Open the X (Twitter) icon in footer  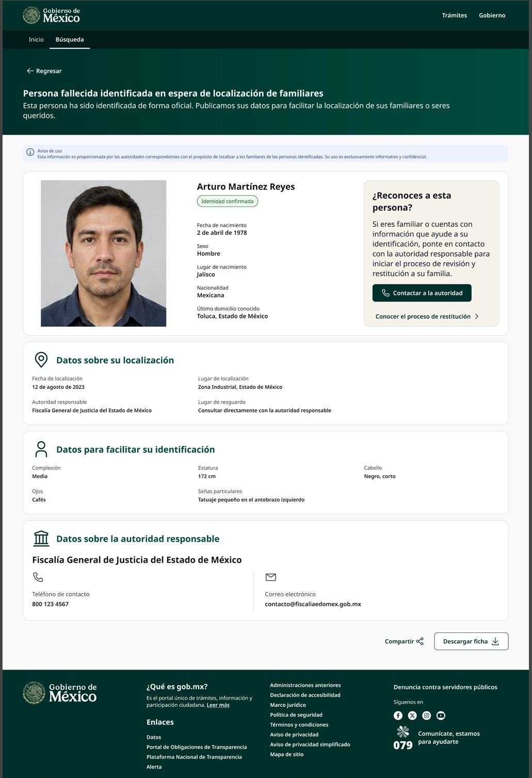pos(412,716)
